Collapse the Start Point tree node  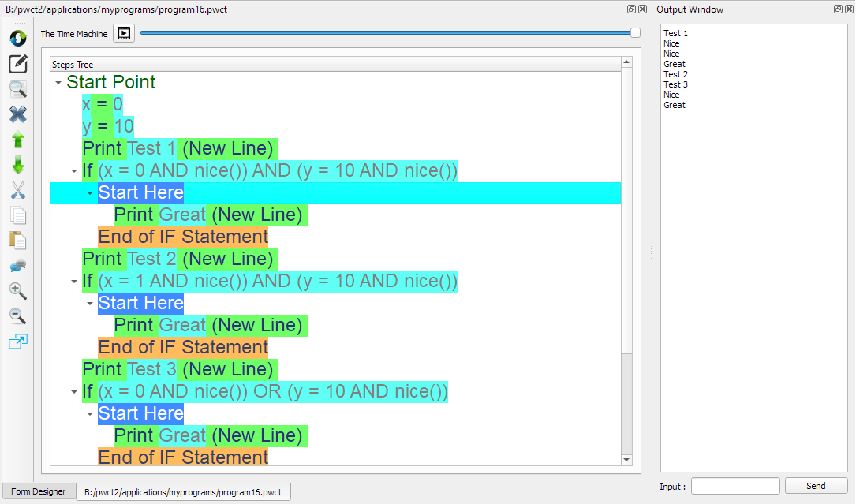[x=57, y=81]
